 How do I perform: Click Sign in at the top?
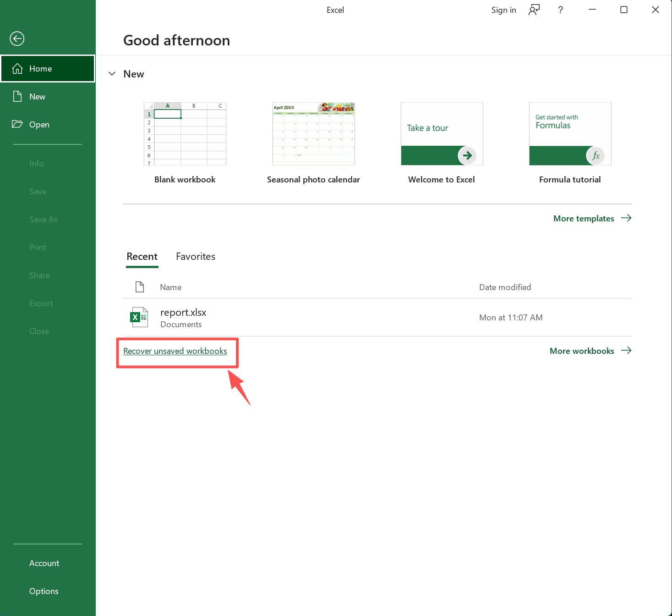[503, 10]
